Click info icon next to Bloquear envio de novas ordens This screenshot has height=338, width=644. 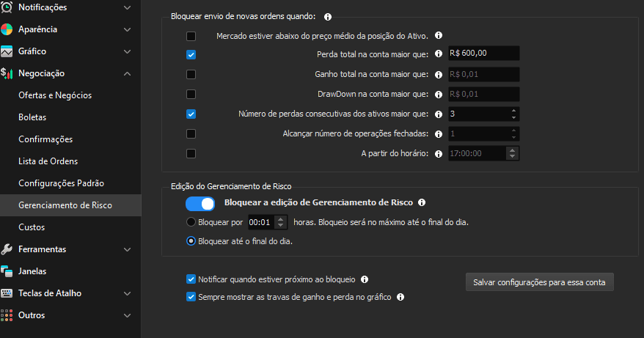tap(328, 17)
